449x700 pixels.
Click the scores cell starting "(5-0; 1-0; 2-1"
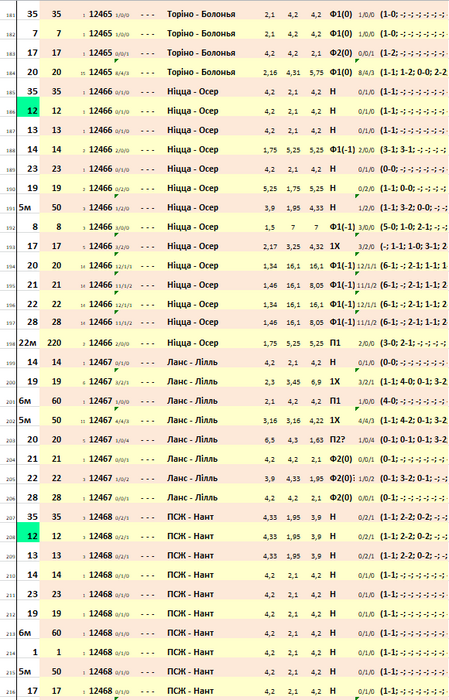pyautogui.click(x=414, y=227)
